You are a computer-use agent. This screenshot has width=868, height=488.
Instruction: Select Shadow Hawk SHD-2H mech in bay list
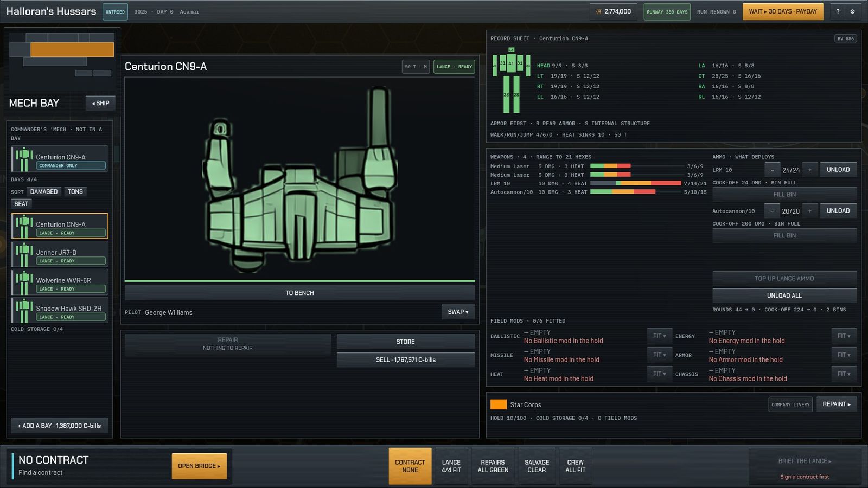[60, 310]
